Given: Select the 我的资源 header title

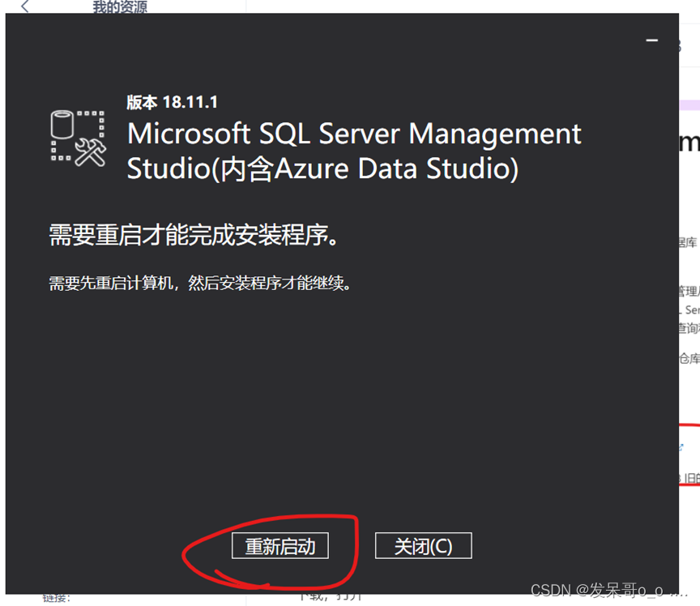Looking at the screenshot, I should pos(119,7).
